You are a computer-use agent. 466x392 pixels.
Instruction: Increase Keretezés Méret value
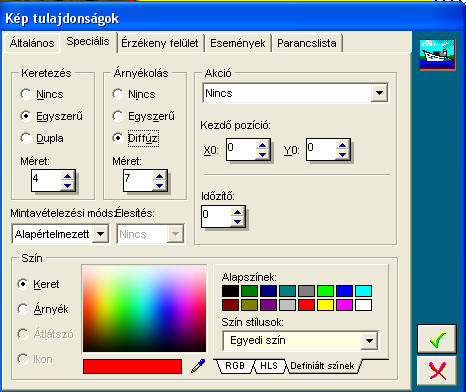coord(68,176)
